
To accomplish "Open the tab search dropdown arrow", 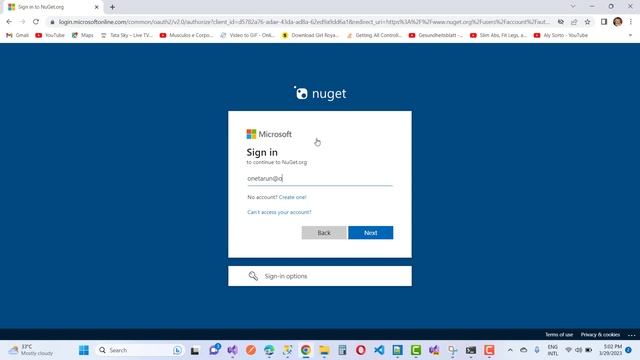I will [573, 7].
